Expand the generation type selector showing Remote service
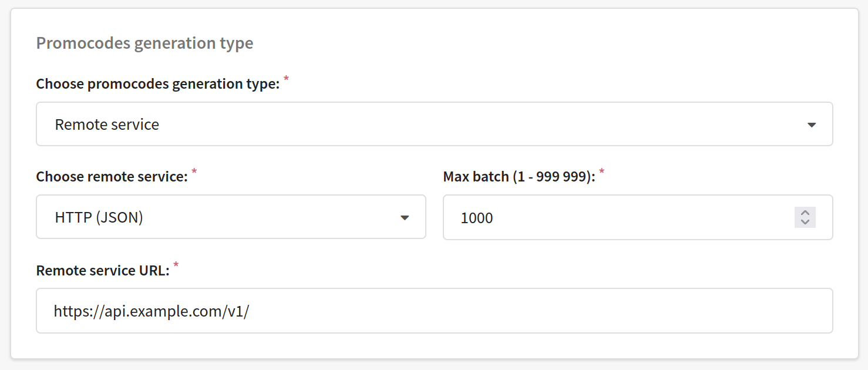868x370 pixels. pos(434,124)
